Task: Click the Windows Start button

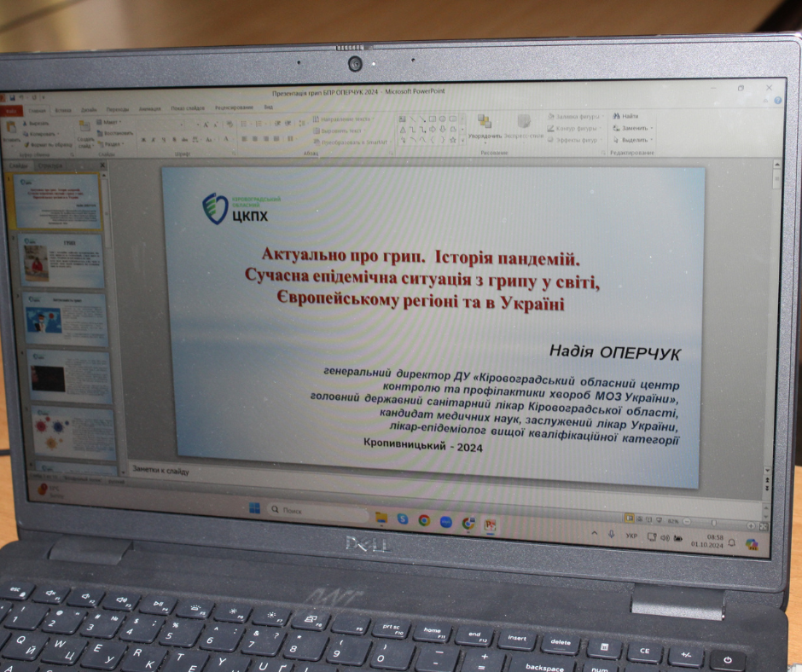Action: click(254, 508)
